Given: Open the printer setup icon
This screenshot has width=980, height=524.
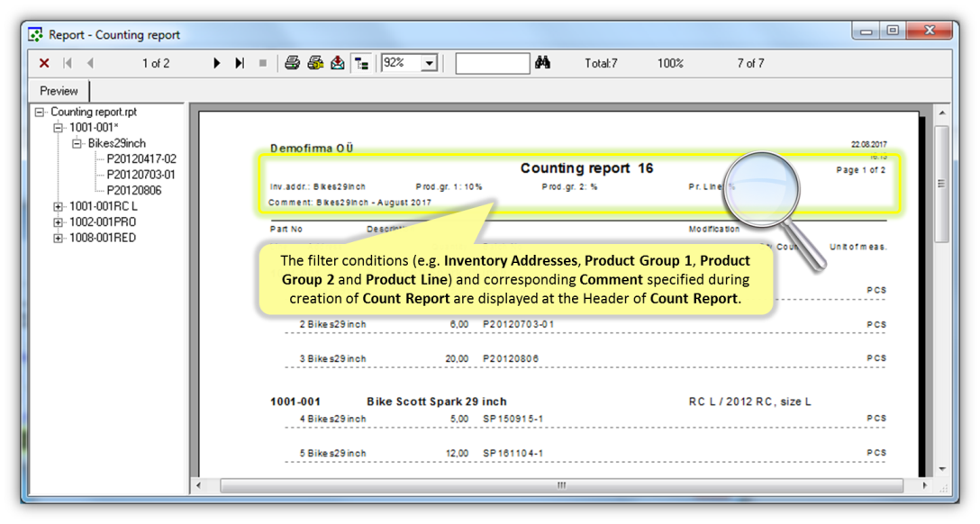Looking at the screenshot, I should pos(315,63).
